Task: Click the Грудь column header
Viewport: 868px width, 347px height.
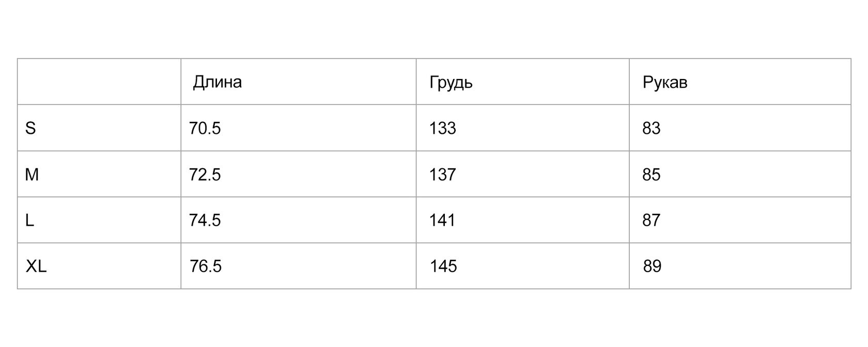Action: point(451,83)
